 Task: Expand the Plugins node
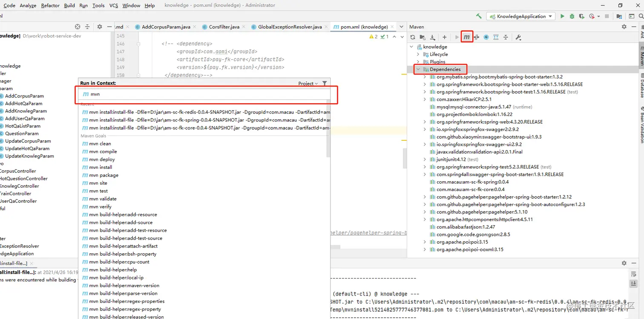point(418,62)
